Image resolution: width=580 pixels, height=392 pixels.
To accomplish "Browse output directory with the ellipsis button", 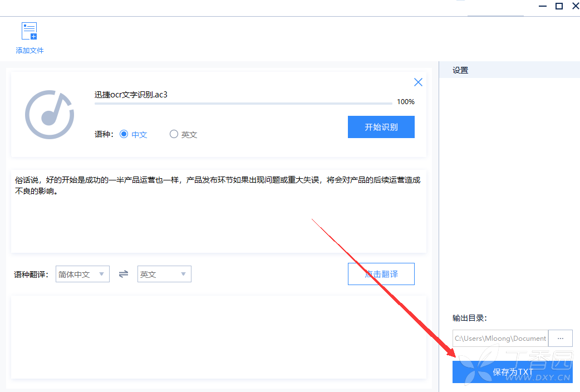I will tap(561, 339).
